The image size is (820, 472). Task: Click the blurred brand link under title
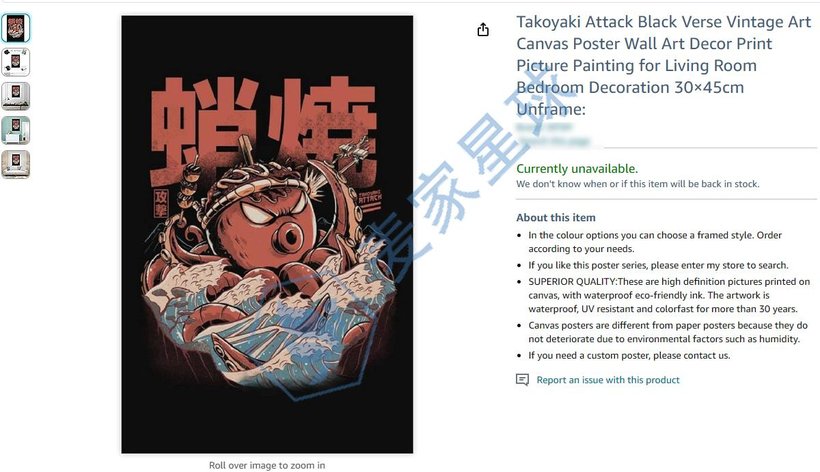(544, 127)
